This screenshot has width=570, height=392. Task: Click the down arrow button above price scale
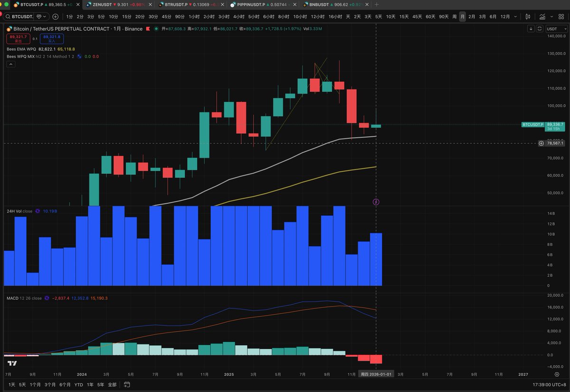coord(531,28)
